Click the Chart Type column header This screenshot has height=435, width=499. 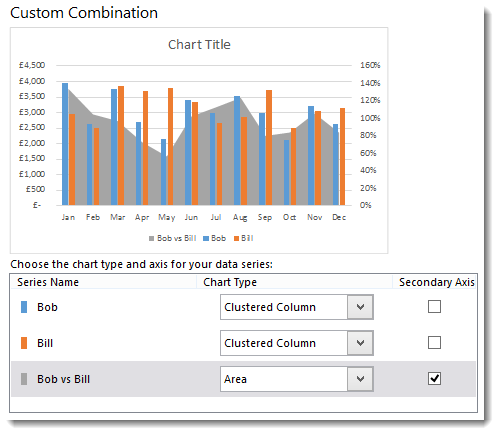[x=230, y=282]
